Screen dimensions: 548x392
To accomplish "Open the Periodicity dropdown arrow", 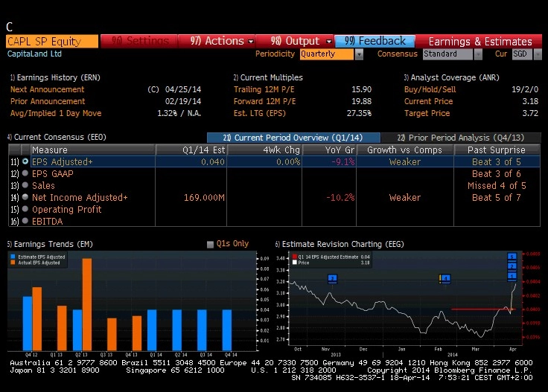I will pos(359,54).
